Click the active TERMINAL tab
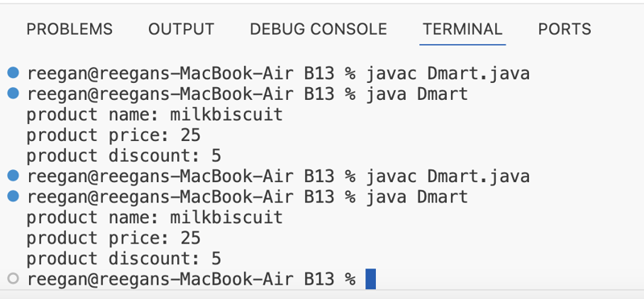The image size is (644, 299). (462, 29)
